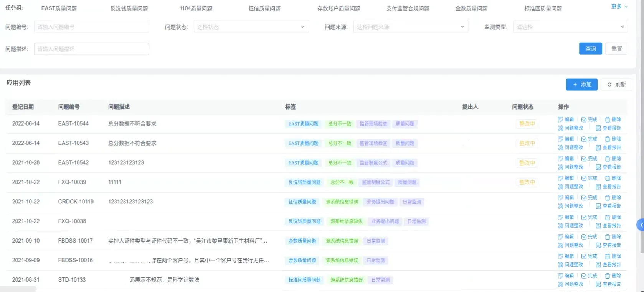This screenshot has width=644, height=292.
Task: Open the 监测类型 dropdown
Action: click(x=570, y=27)
